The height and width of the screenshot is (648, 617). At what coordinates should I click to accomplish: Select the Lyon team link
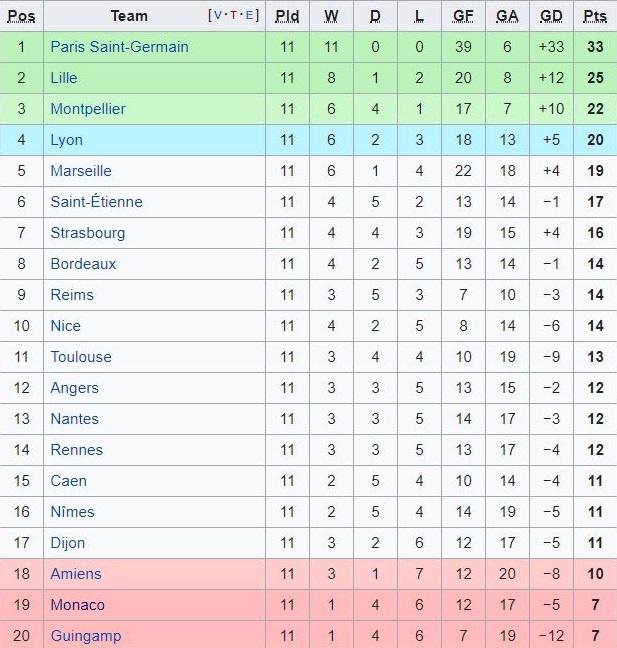(x=67, y=140)
